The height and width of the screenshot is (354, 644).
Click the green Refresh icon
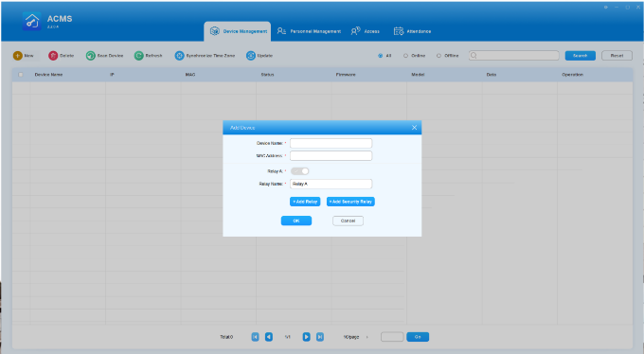(139, 56)
